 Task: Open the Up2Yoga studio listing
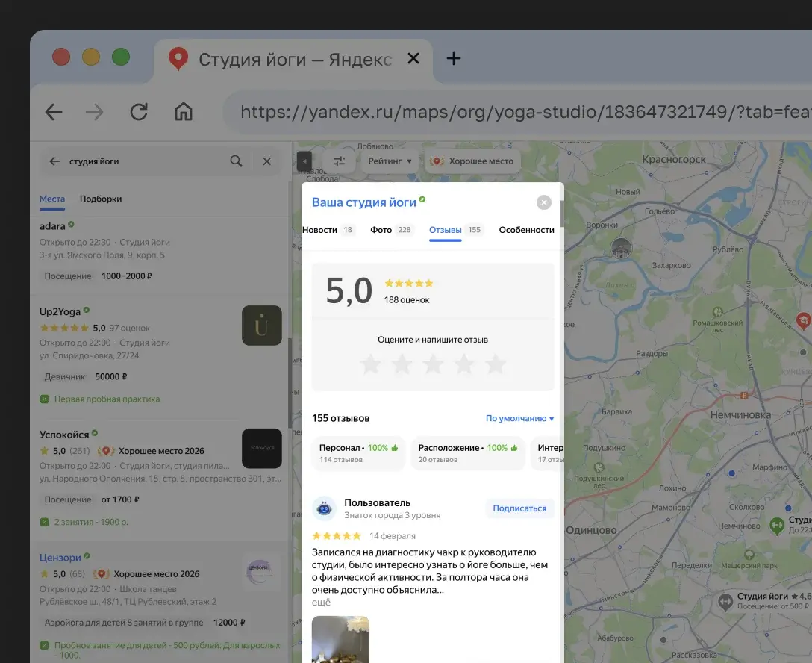click(x=60, y=312)
